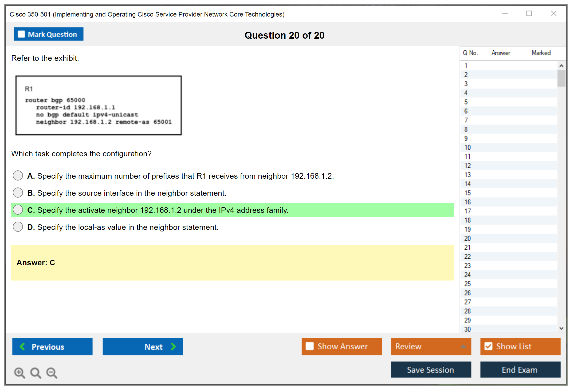Select question 15 in the list
This screenshot has height=392, width=574.
pyautogui.click(x=467, y=193)
